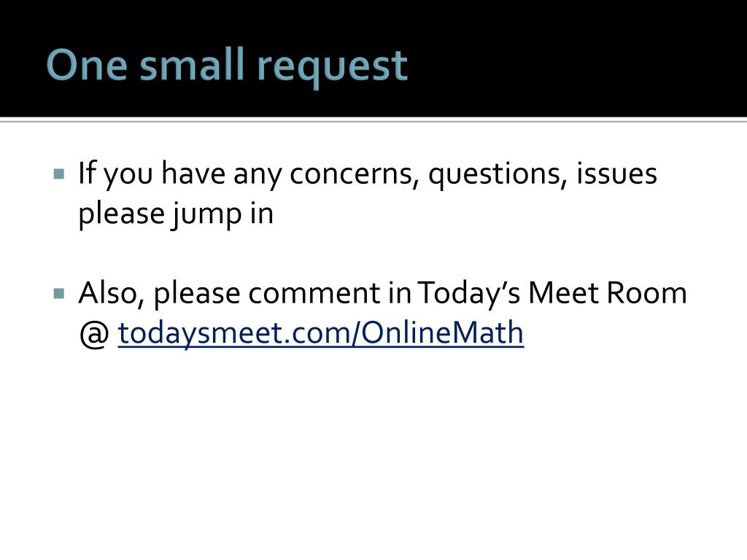The width and height of the screenshot is (747, 560).
Task: Click the '@' symbol before the link
Action: (94, 333)
